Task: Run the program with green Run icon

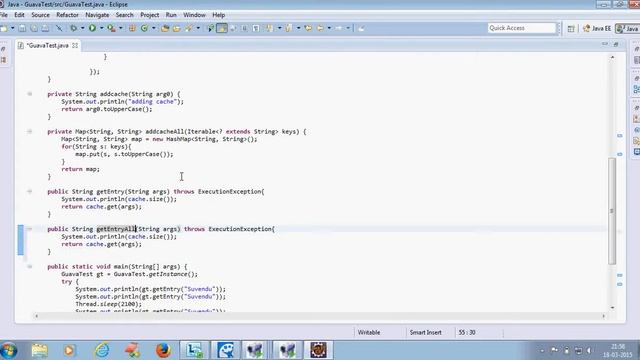Action: (x=93, y=28)
